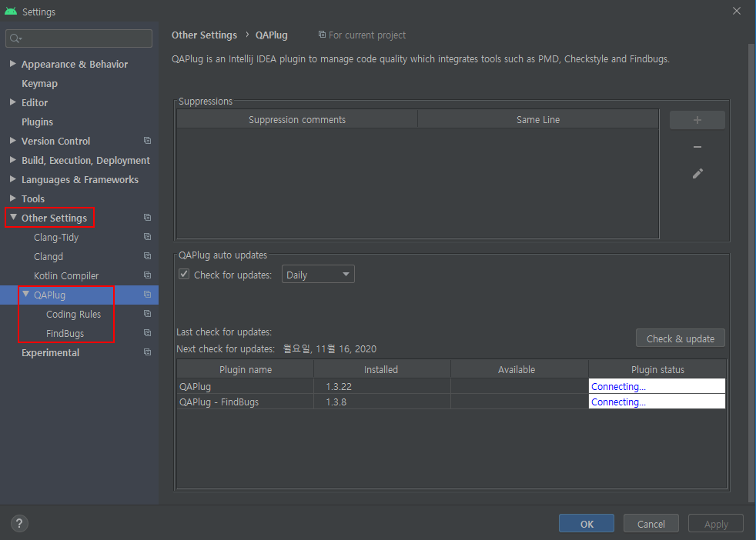This screenshot has height=540, width=756.
Task: Click installed version 1.3.8 cell
Action: 383,402
